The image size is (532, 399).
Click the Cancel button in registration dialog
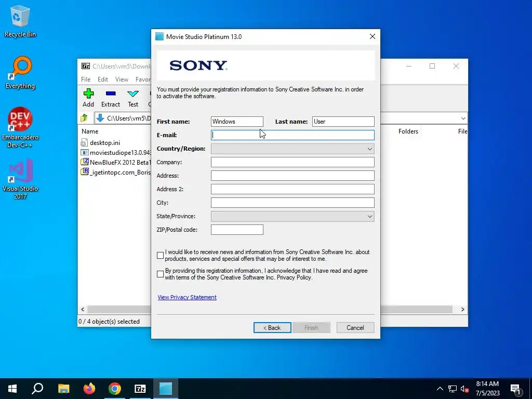point(355,328)
